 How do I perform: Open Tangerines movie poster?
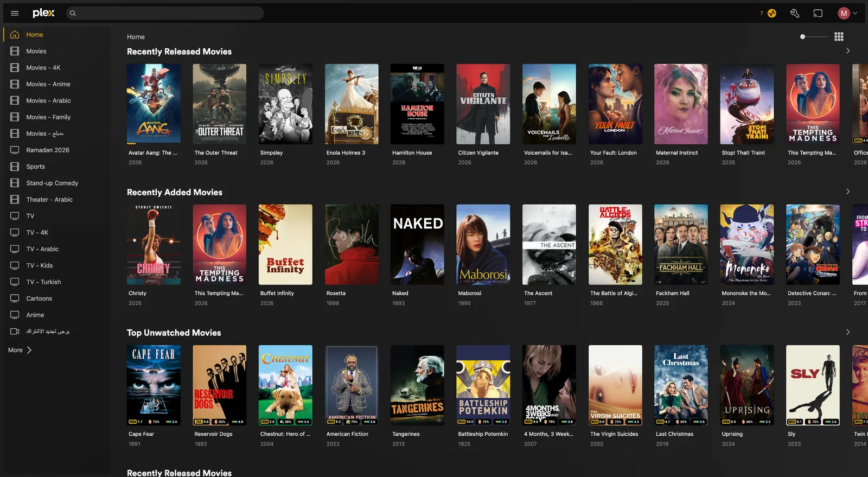(417, 385)
